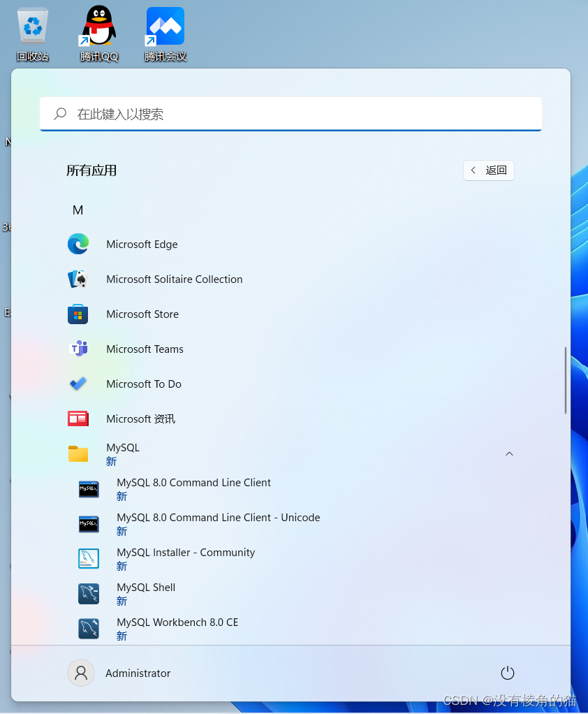The image size is (588, 714).
Task: Launch MySQL 8.0 Command Line Client - Unicode
Action: click(x=218, y=523)
